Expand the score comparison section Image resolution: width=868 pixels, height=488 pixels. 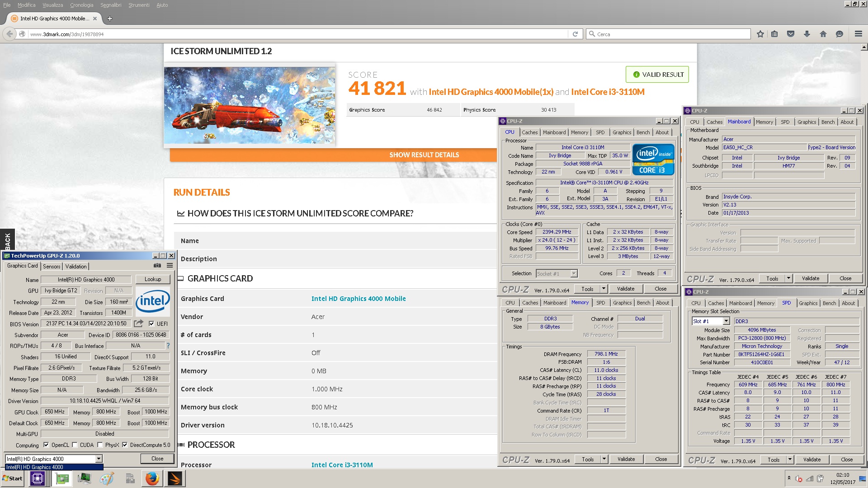[x=295, y=213]
